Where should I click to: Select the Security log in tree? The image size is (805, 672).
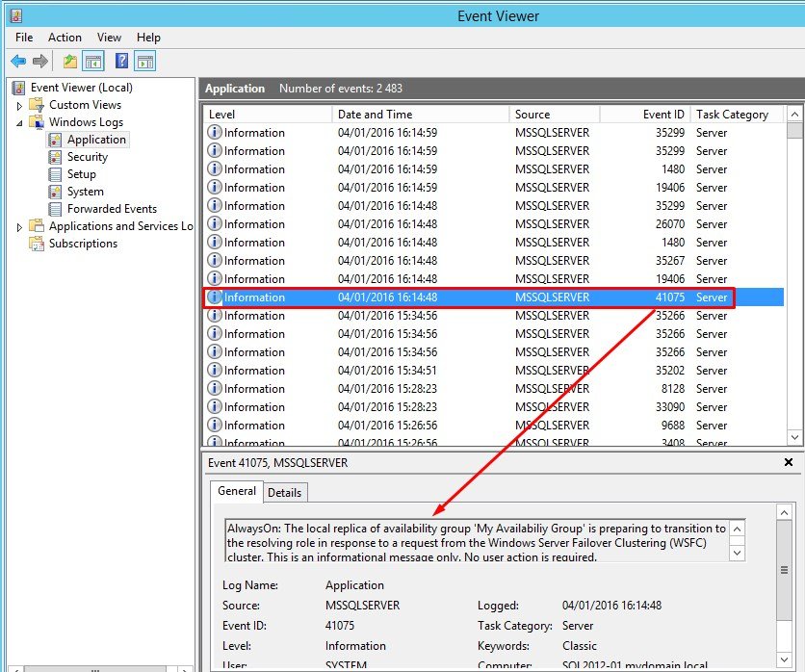pos(87,157)
